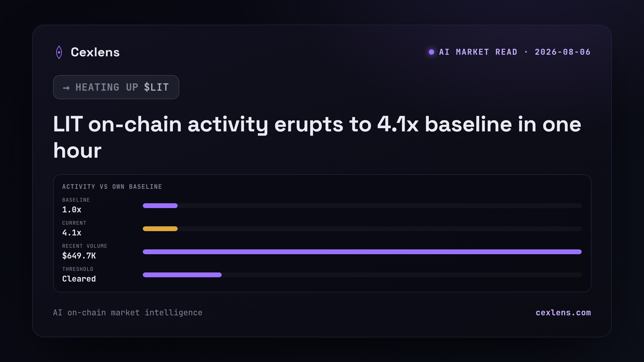Viewport: 644px width, 362px height.
Task: Click the purple Baseline 1.0x bar
Action: [x=160, y=206]
